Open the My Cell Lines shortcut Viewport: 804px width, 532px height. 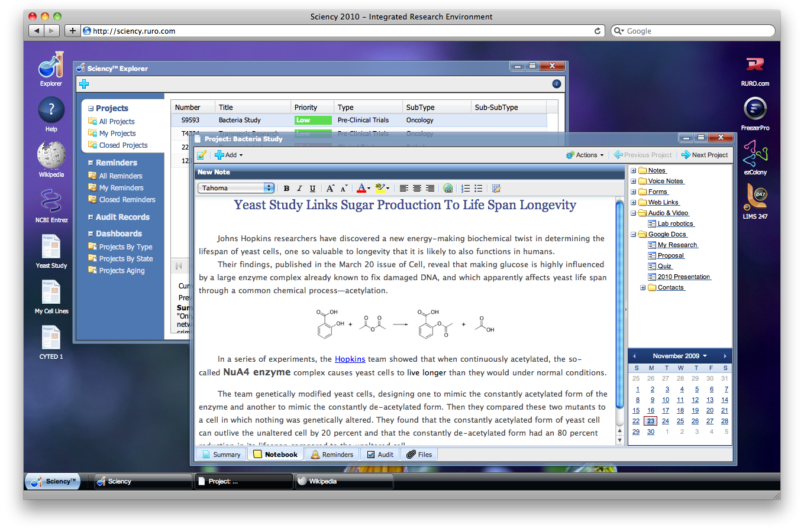[x=51, y=297]
